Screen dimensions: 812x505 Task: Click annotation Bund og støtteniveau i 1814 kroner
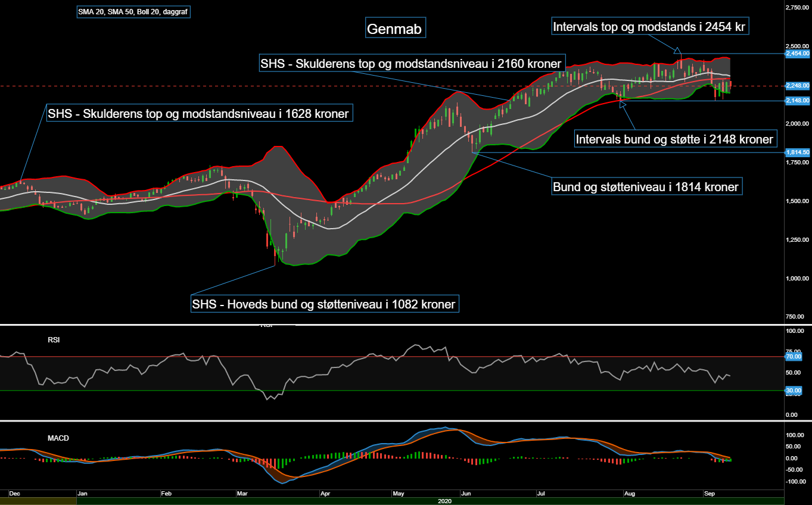click(x=646, y=187)
